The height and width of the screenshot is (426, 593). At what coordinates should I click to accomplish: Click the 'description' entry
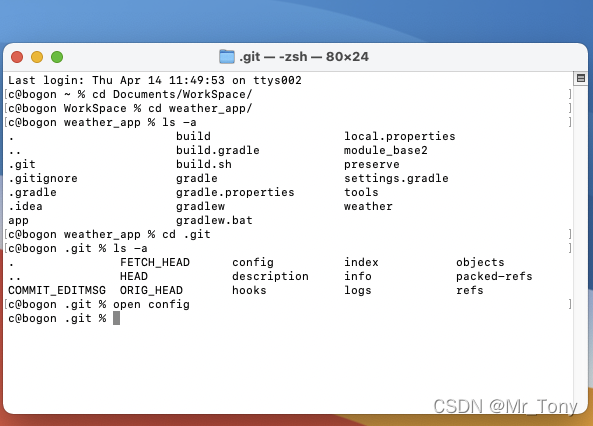270,276
